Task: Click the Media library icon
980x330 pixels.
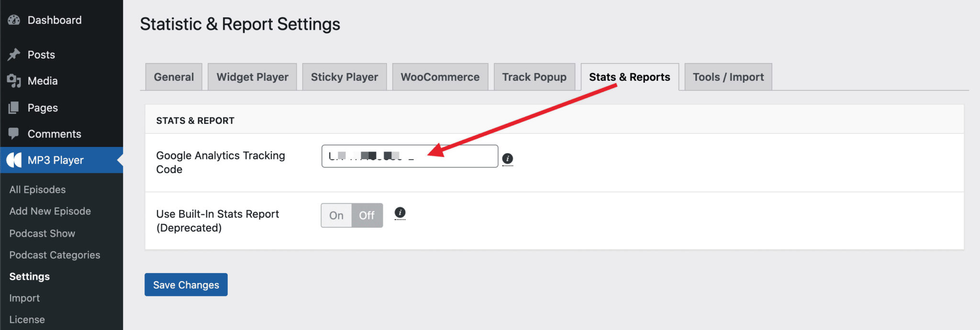Action: [x=14, y=81]
